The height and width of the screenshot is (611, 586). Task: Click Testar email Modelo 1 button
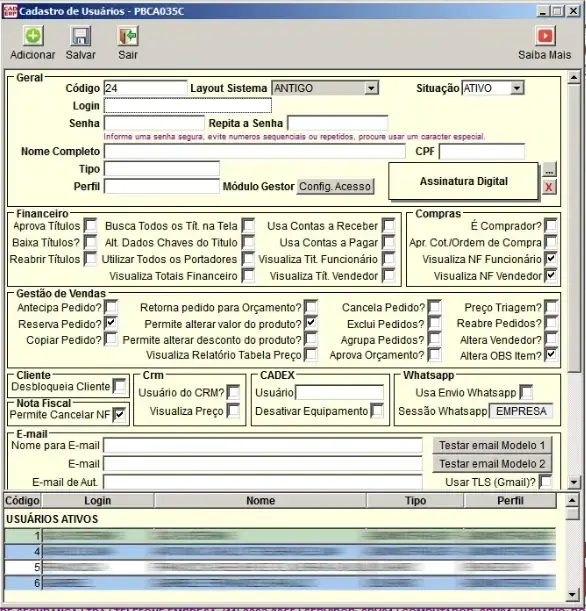click(492, 445)
